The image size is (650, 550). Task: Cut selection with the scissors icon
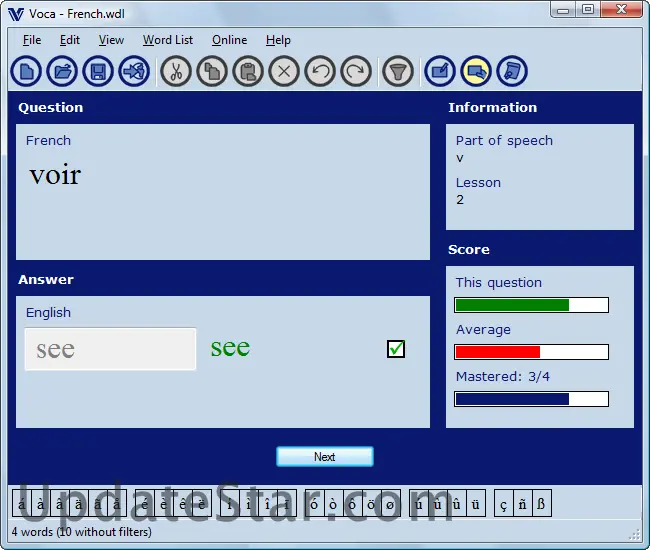(176, 71)
